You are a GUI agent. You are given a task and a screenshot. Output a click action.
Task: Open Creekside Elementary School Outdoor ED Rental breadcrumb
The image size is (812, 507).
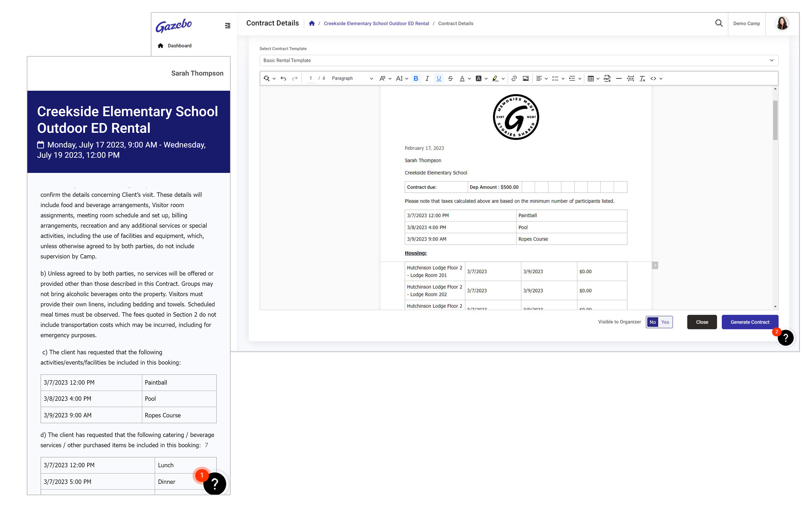(376, 23)
